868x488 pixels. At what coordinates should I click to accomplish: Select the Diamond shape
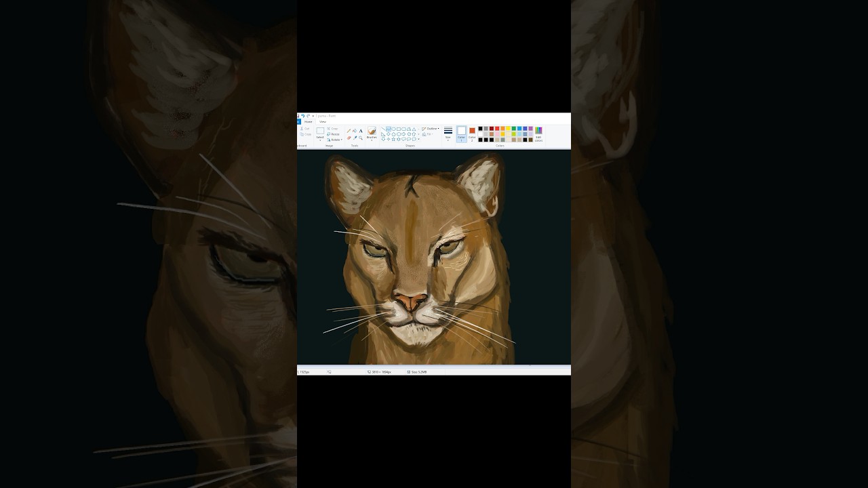tap(389, 134)
